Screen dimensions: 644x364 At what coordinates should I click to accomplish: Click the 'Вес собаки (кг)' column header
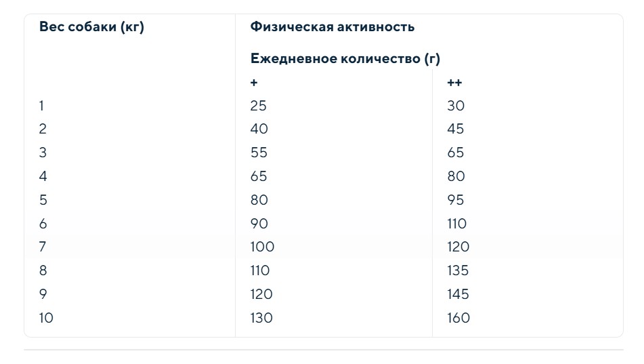pos(91,26)
